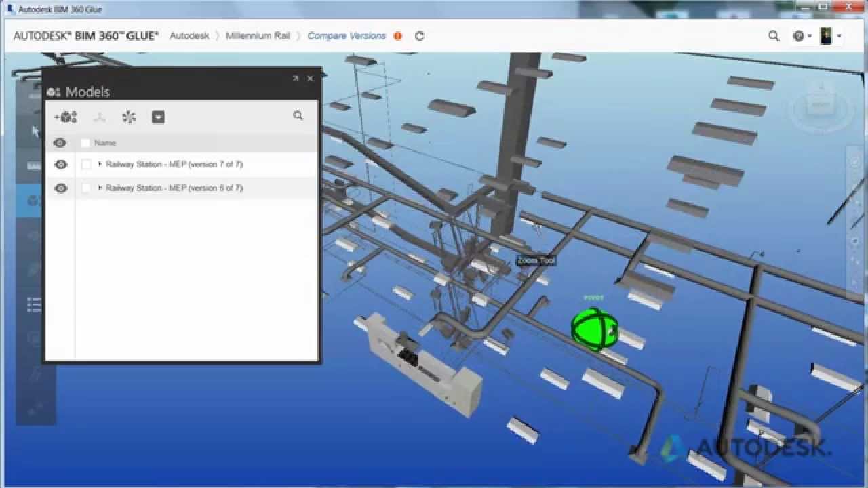This screenshot has height=488, width=868.
Task: Select 'Railway Station - MEP (version 6 of 7)' row
Action: click(182, 188)
